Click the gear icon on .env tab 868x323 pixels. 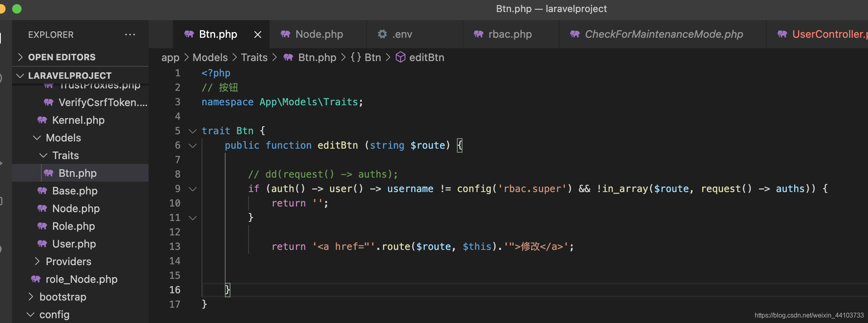tap(382, 34)
